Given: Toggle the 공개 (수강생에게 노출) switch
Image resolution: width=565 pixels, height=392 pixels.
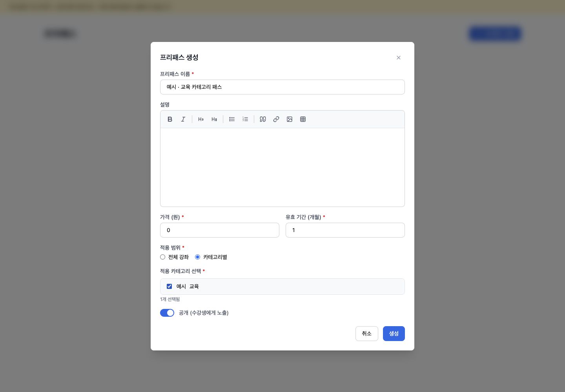Looking at the screenshot, I should 167,313.
